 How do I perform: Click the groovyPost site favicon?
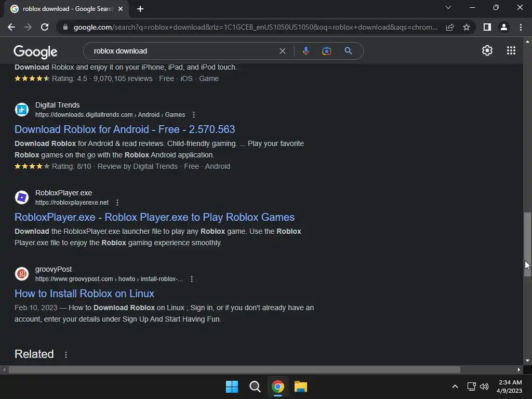[22, 274]
